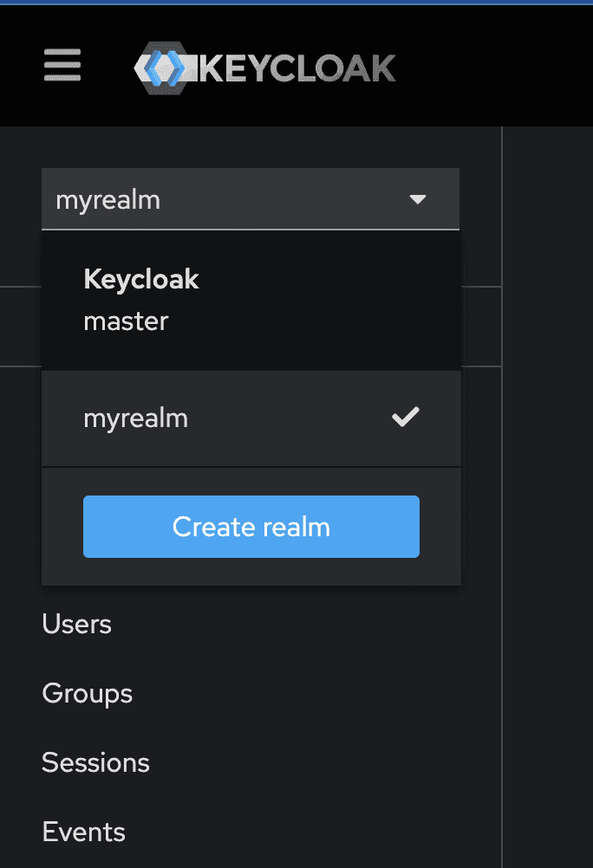
Task: Select the myrealm option in the list
Action: tap(136, 418)
